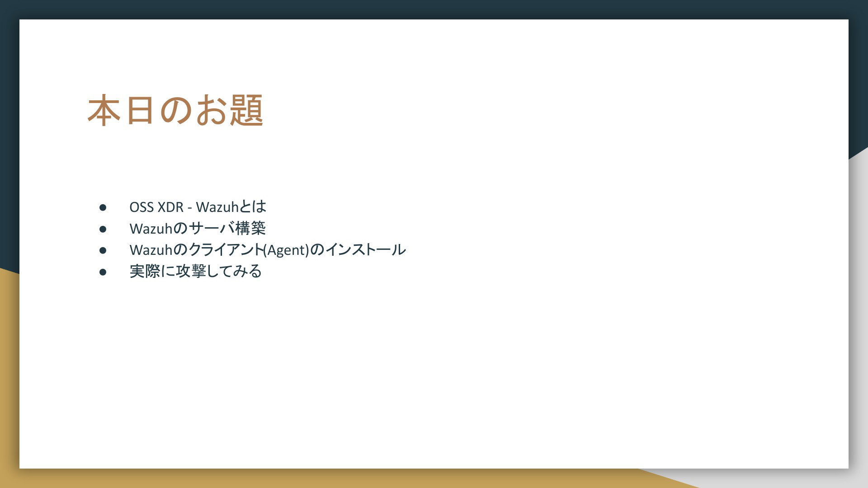
Task: Click the bullet 実際に攻撃してみる
Action: pyautogui.click(x=195, y=271)
